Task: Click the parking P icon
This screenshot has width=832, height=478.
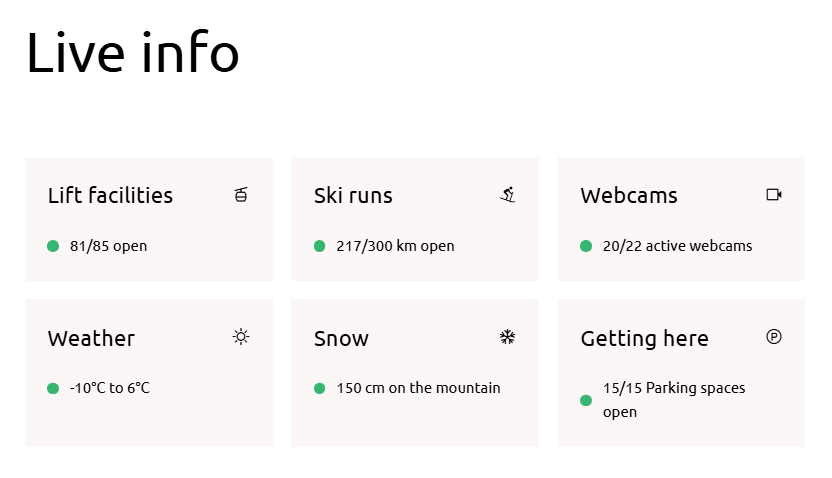Action: [x=773, y=337]
